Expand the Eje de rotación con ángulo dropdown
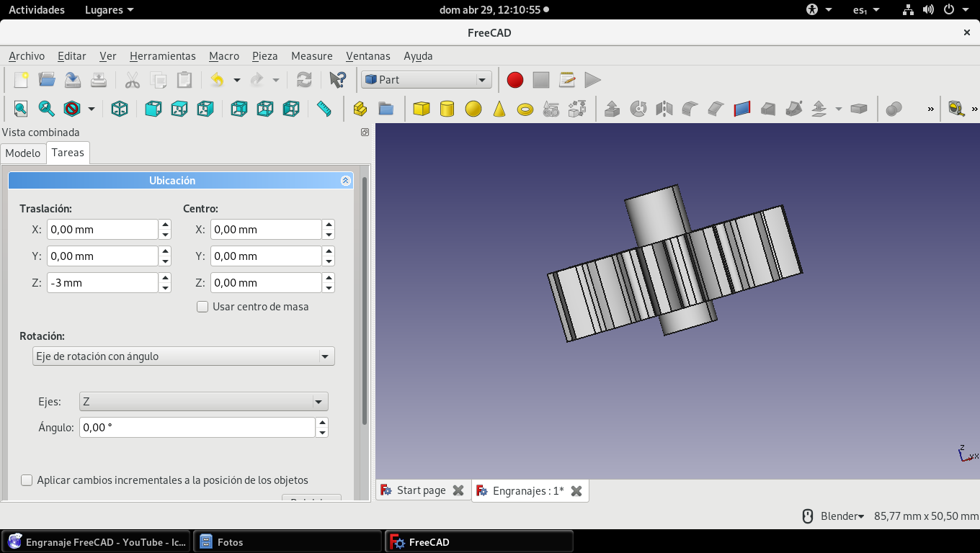The image size is (980, 553). pyautogui.click(x=184, y=356)
